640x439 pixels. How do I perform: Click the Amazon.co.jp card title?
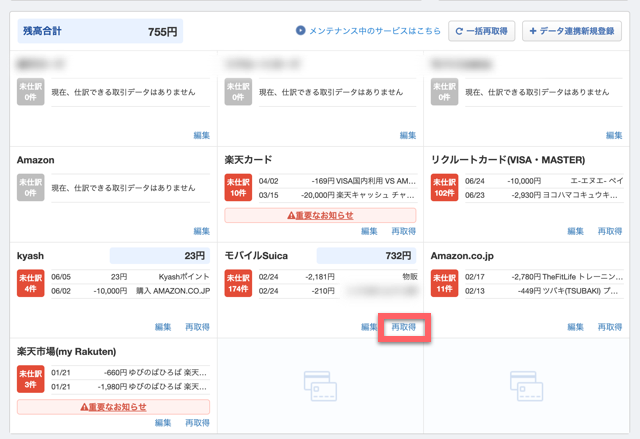pyautogui.click(x=462, y=256)
